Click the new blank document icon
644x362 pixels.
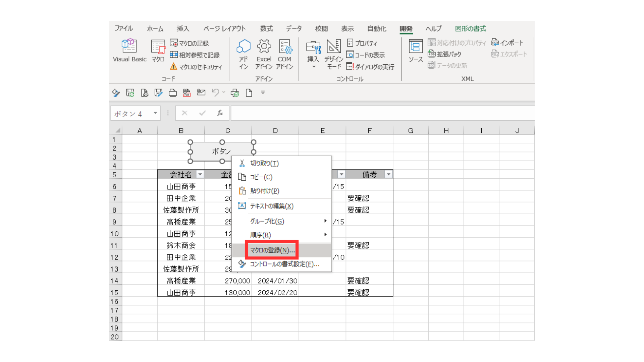pyautogui.click(x=249, y=93)
